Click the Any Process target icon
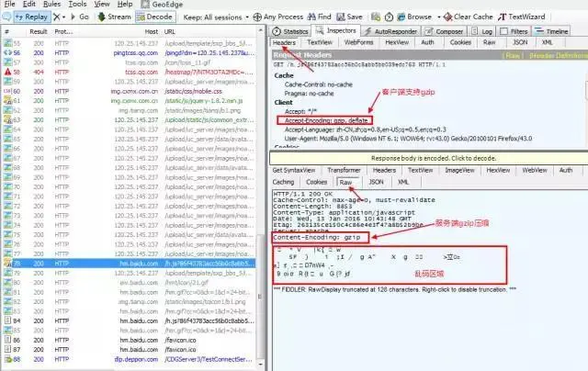 (257, 17)
